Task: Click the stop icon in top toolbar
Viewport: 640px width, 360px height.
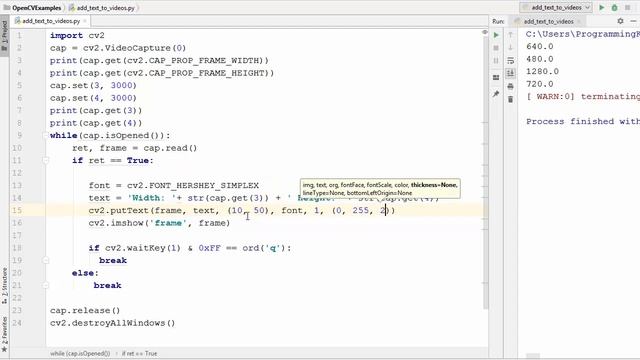Action: (x=627, y=7)
